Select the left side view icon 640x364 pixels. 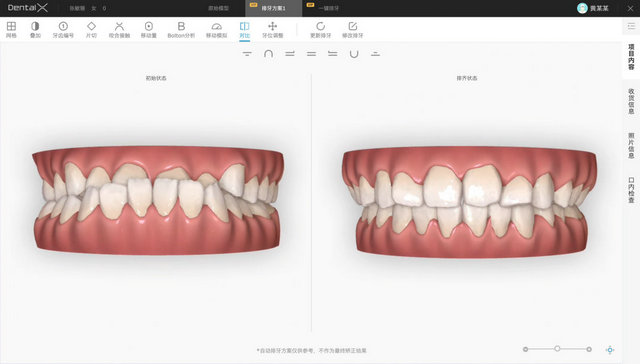click(x=333, y=53)
